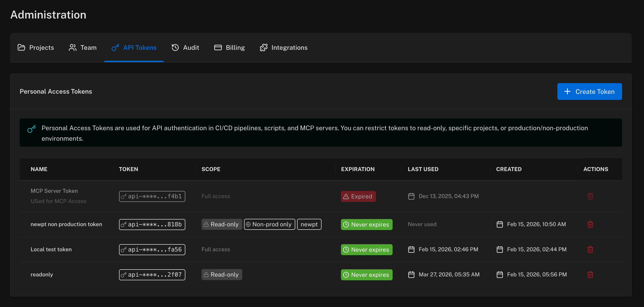
Task: Click 'newpt non production token' name
Action: (x=66, y=224)
